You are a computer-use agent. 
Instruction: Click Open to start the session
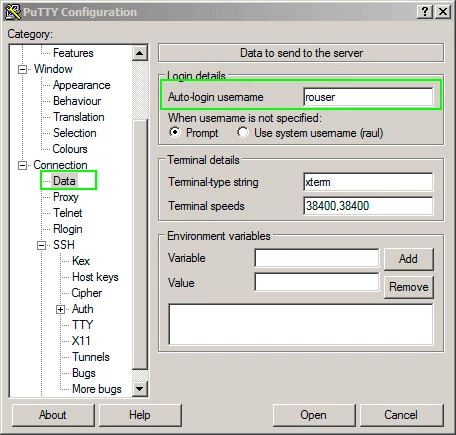click(x=314, y=415)
